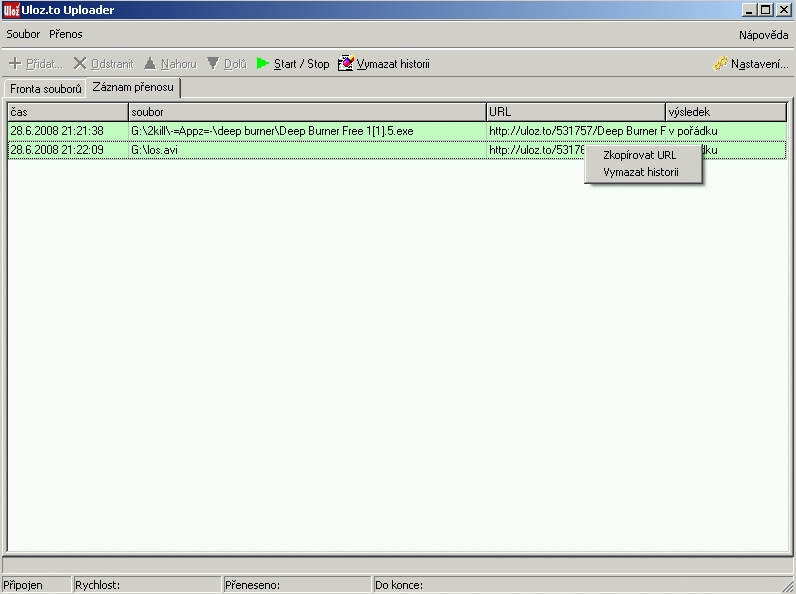Screen dimensions: 796x594
Task: Click the Nastavení settings icon
Action: (x=720, y=63)
